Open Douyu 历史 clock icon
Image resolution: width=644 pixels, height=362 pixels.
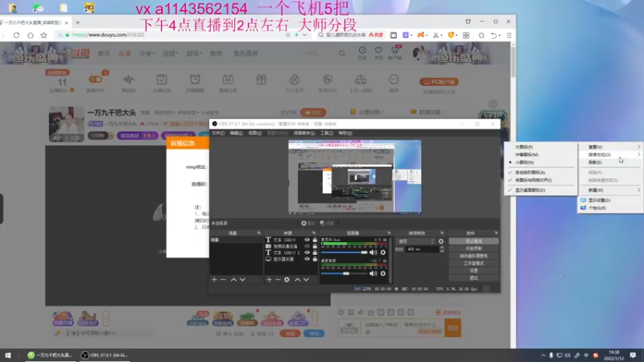pos(361,52)
